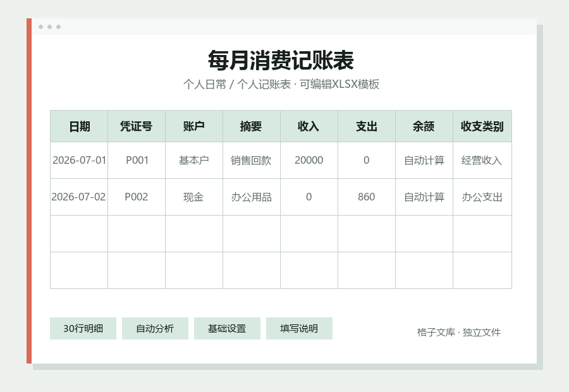Click the date cell 2026-07-01

[x=79, y=161]
